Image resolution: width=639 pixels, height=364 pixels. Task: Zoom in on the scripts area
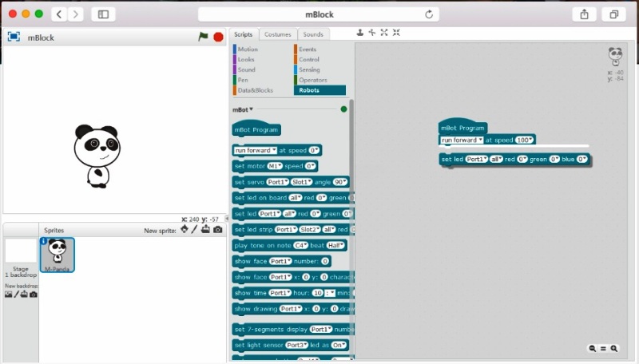[x=613, y=349]
